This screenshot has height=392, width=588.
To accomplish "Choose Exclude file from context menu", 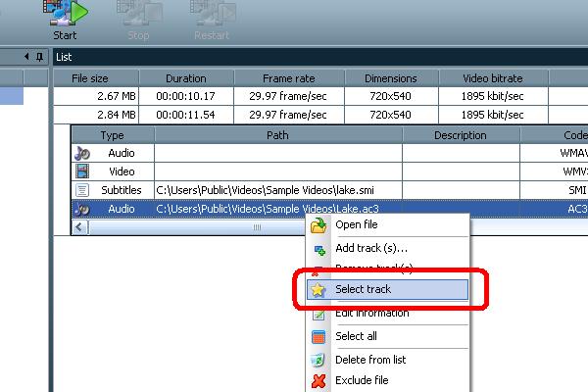I will coord(362,380).
